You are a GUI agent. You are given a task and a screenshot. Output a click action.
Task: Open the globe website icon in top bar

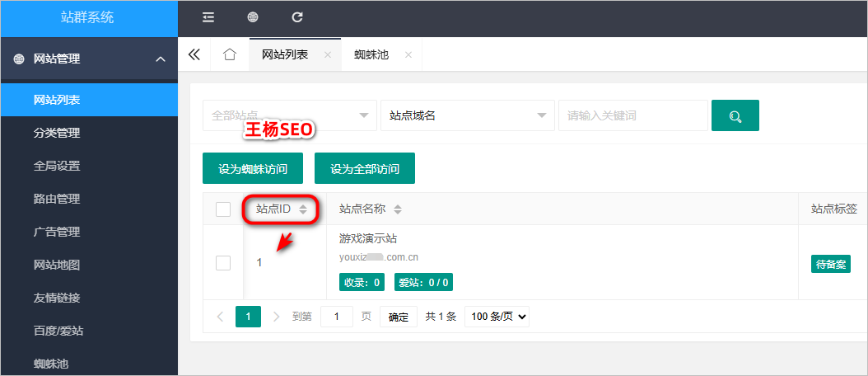253,17
